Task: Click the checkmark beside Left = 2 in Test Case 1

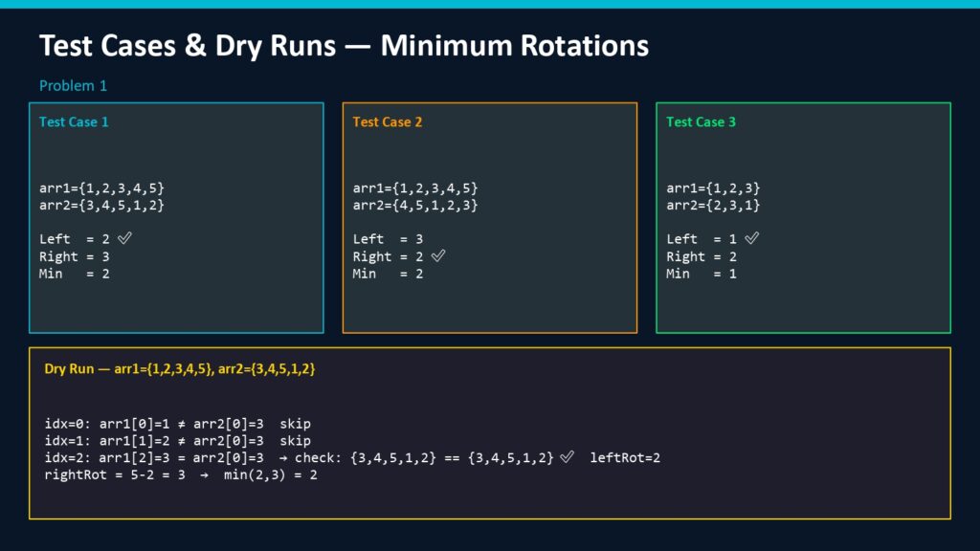Action: click(x=123, y=238)
